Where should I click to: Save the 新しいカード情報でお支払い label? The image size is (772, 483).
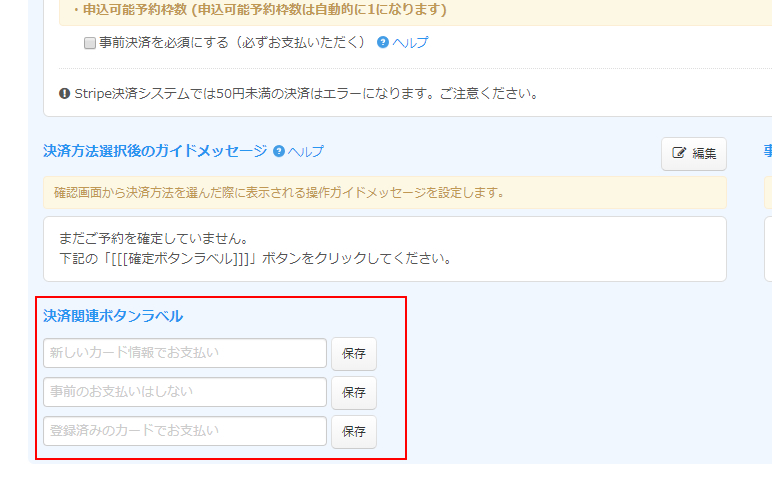click(354, 354)
